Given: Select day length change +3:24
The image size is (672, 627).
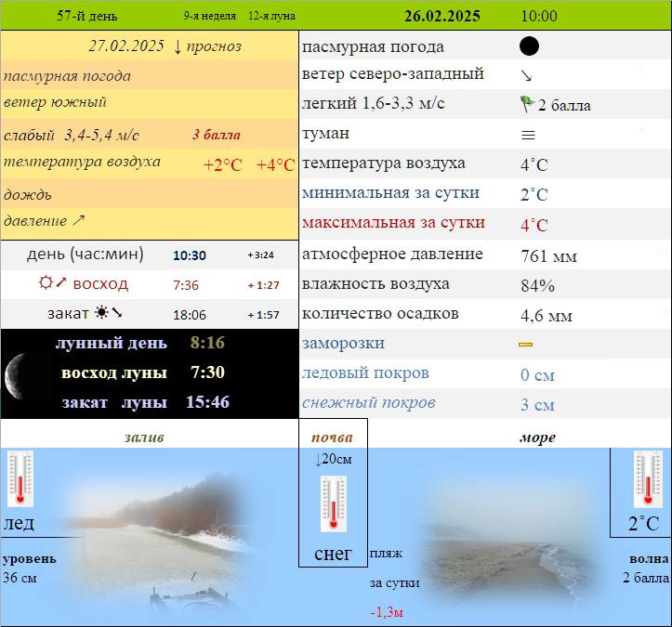Looking at the screenshot, I should [x=260, y=255].
